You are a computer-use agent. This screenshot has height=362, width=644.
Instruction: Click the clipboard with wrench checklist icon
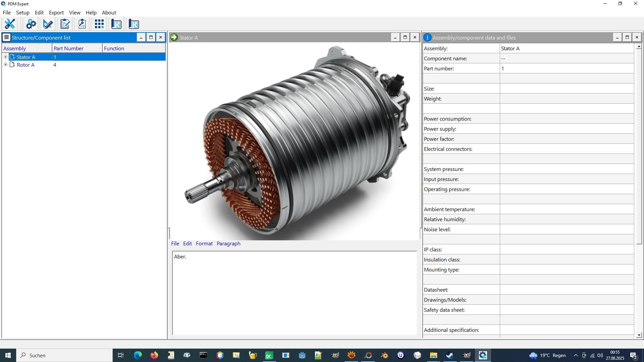82,24
